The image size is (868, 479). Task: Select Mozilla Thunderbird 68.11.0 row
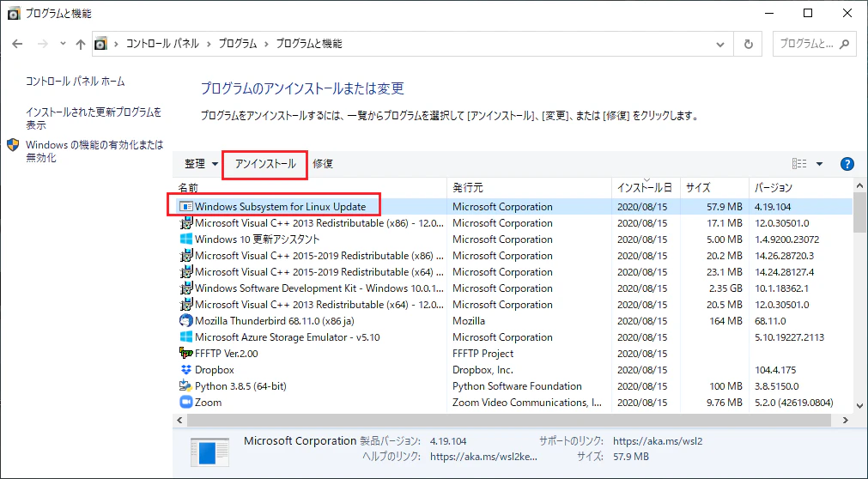coord(513,321)
